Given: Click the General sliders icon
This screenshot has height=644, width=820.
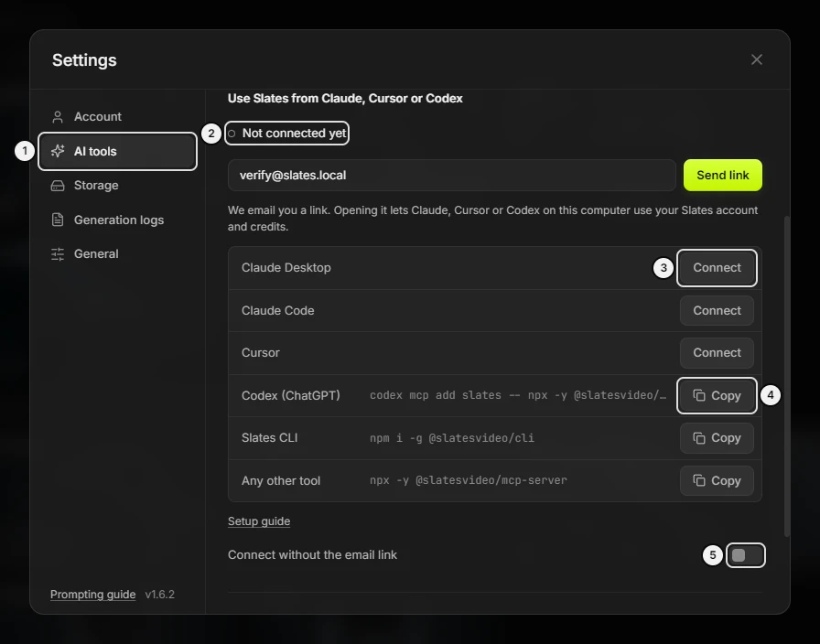Looking at the screenshot, I should click(x=58, y=254).
